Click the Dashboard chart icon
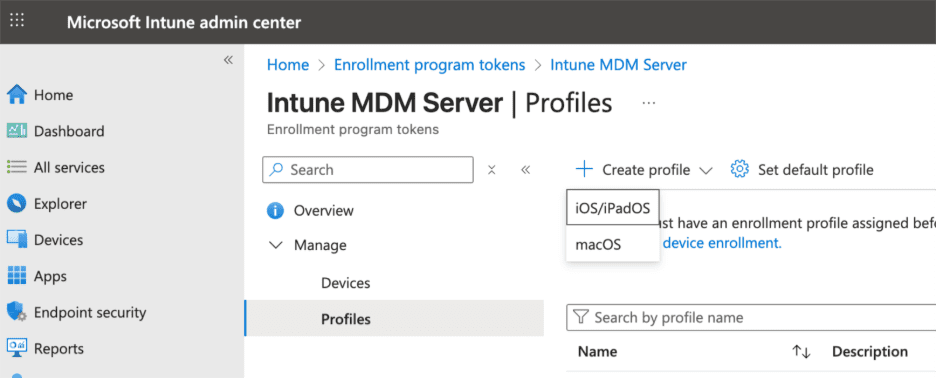This screenshot has width=936, height=378. pyautogui.click(x=17, y=131)
